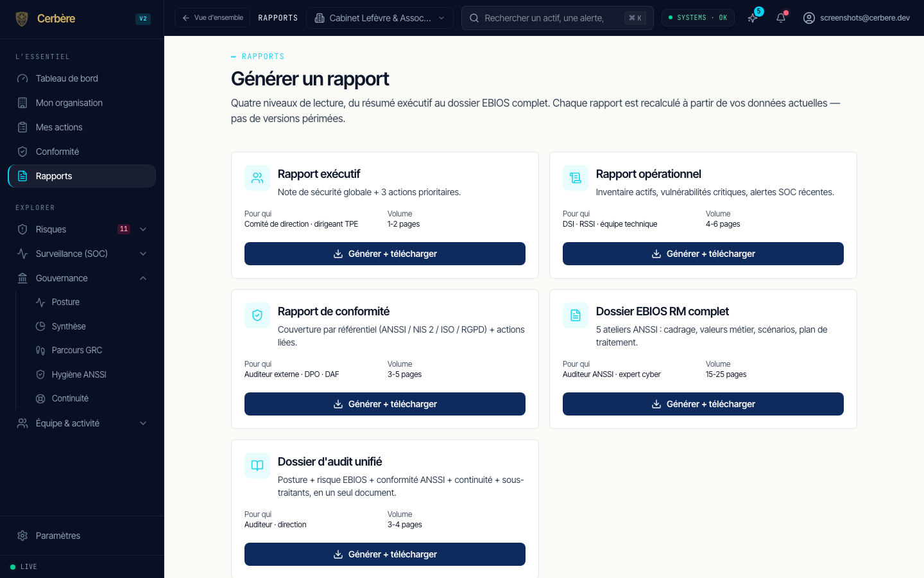Open Parcours GRC item
The height and width of the screenshot is (578, 924).
[90, 350]
